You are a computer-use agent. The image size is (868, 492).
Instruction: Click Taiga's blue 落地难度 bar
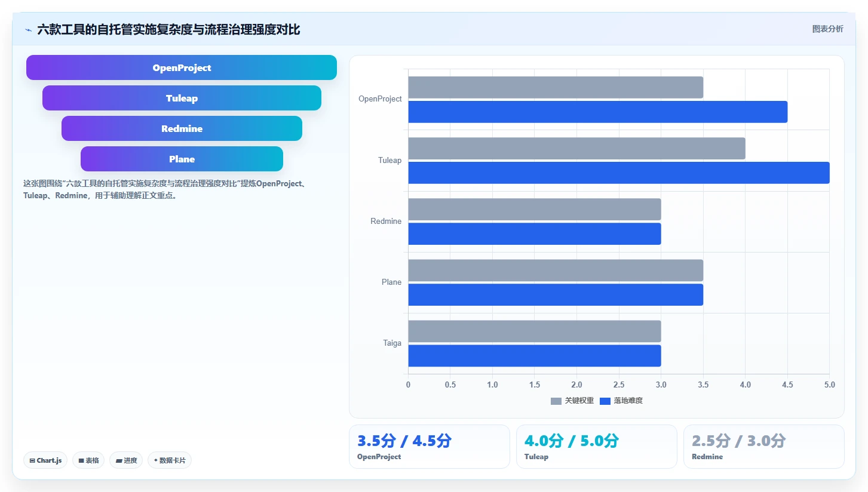[x=535, y=356]
